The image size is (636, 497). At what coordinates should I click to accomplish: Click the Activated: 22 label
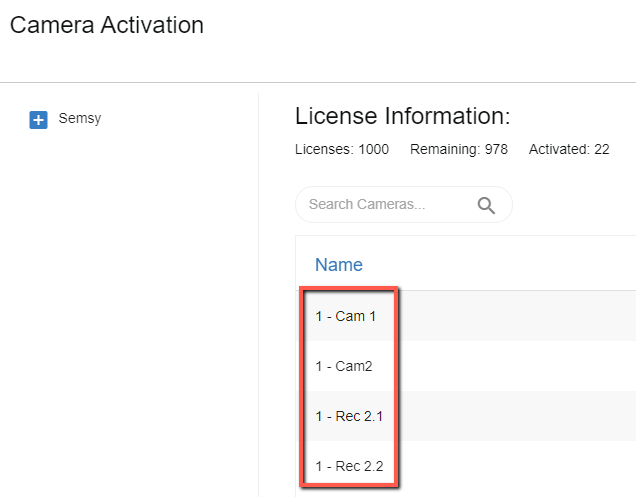coord(569,149)
